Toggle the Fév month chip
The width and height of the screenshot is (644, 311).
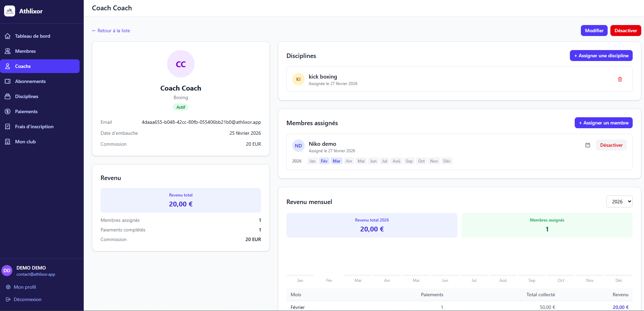click(324, 161)
